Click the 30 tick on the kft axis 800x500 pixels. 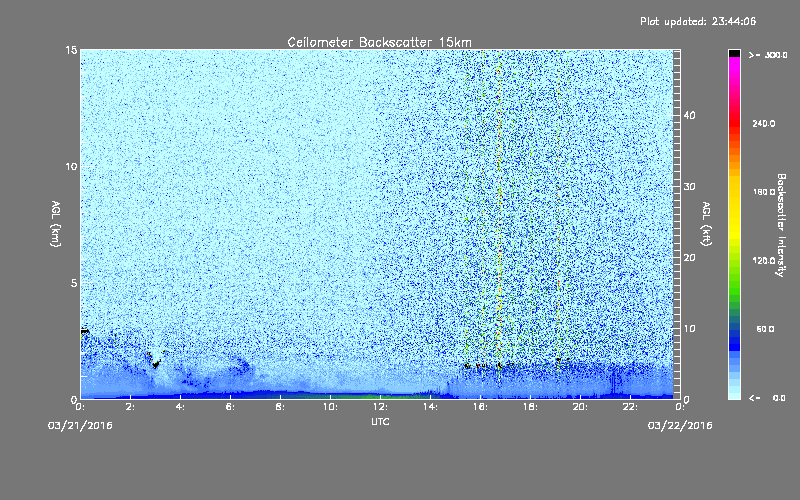click(689, 187)
